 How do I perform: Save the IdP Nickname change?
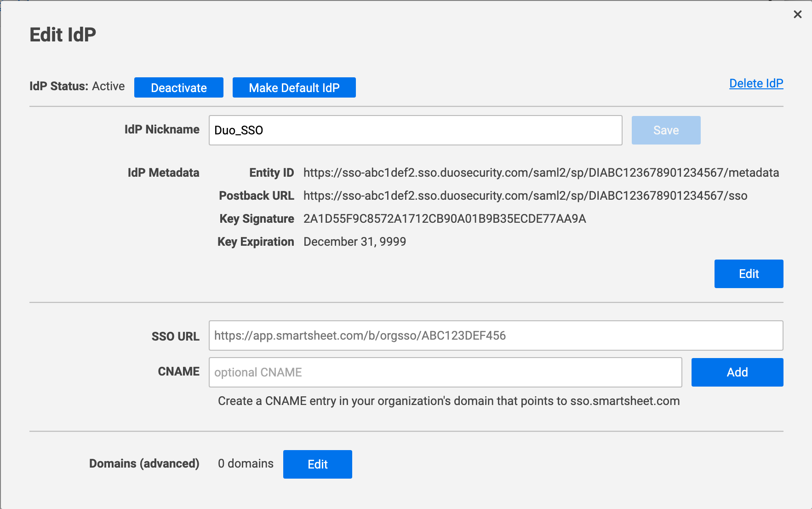click(666, 130)
